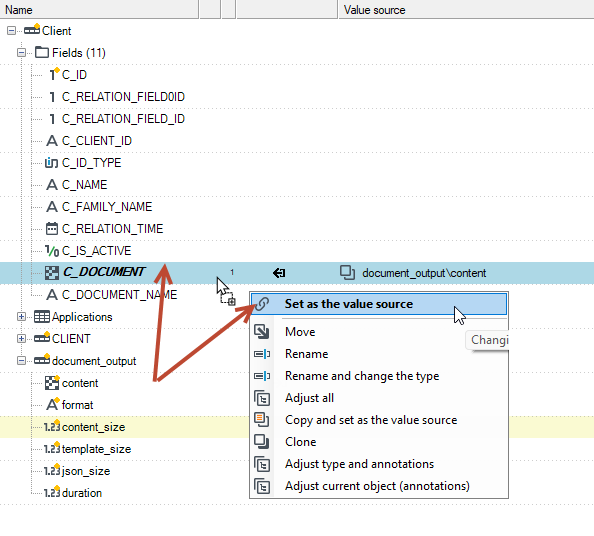Click the Move arrow icon
This screenshot has width=594, height=536.
[262, 332]
